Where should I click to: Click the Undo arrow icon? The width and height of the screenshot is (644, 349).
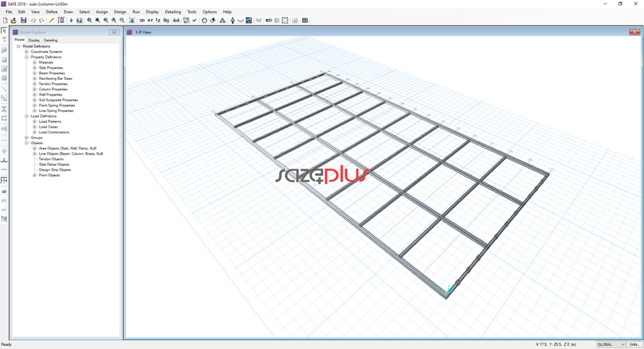tap(33, 20)
